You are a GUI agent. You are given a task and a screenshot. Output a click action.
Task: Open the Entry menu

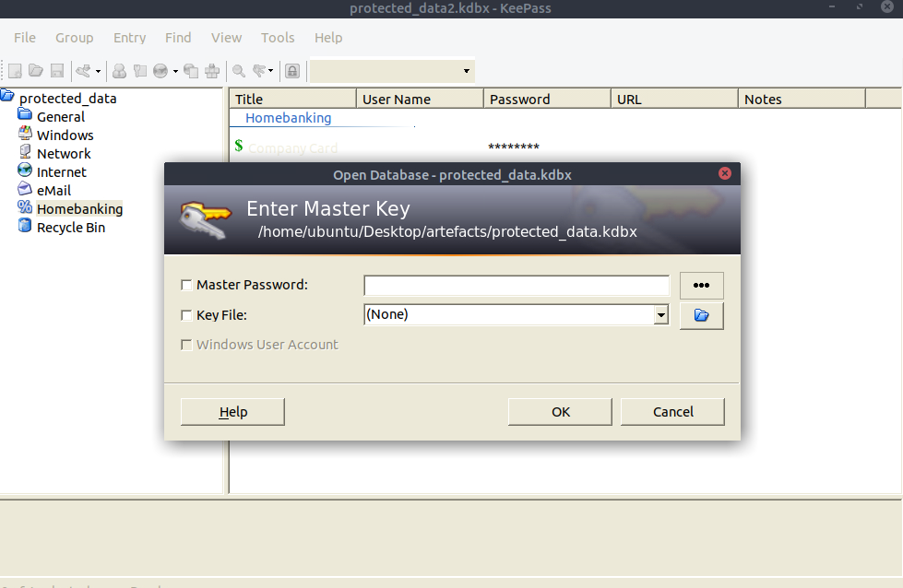point(129,38)
